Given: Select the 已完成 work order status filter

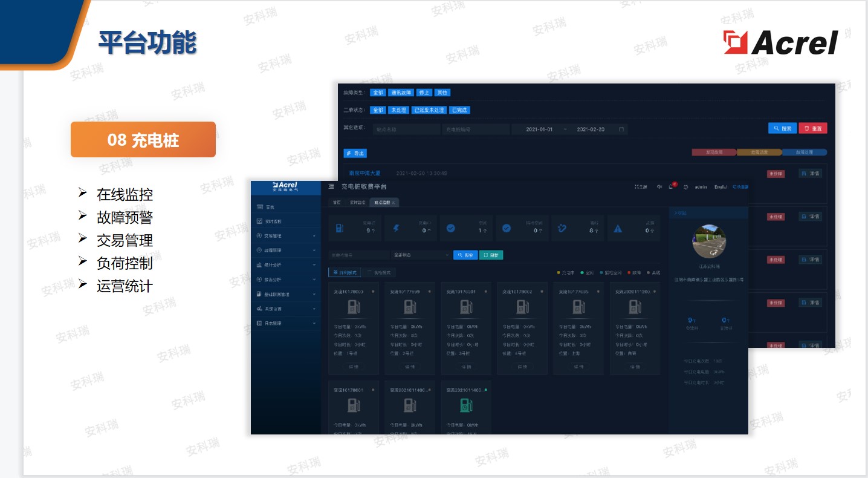Looking at the screenshot, I should (x=460, y=110).
